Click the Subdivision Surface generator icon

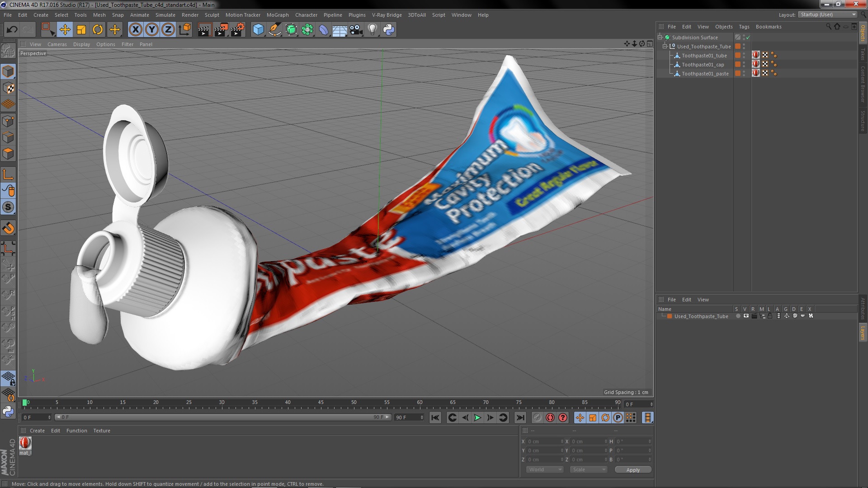(x=291, y=30)
